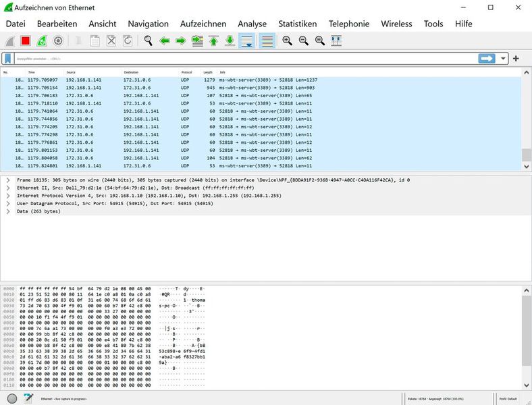The height and width of the screenshot is (405, 532).
Task: Reset packet text to normal size
Action: (319, 40)
